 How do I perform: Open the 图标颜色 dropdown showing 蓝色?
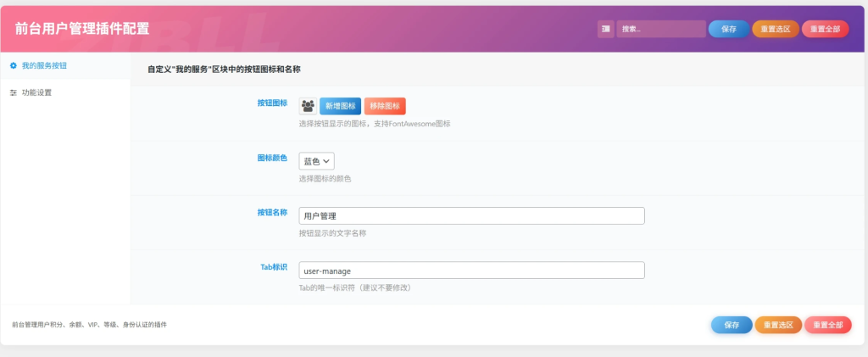(317, 161)
